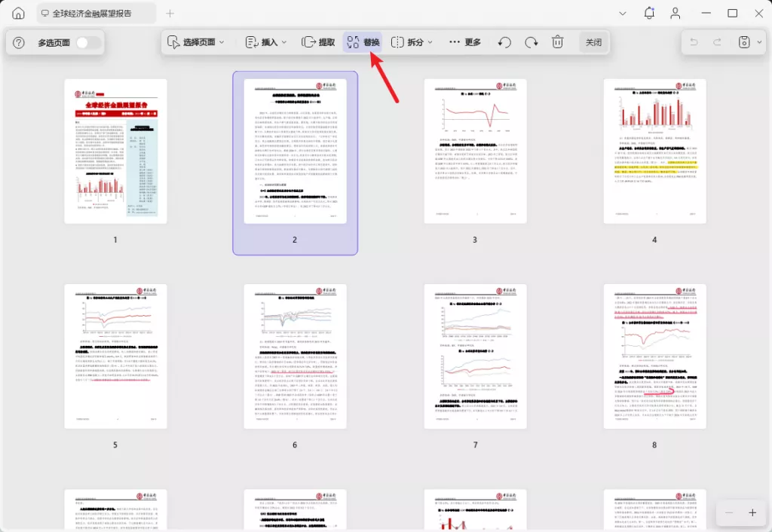
Task: Open the user account icon
Action: coord(675,14)
